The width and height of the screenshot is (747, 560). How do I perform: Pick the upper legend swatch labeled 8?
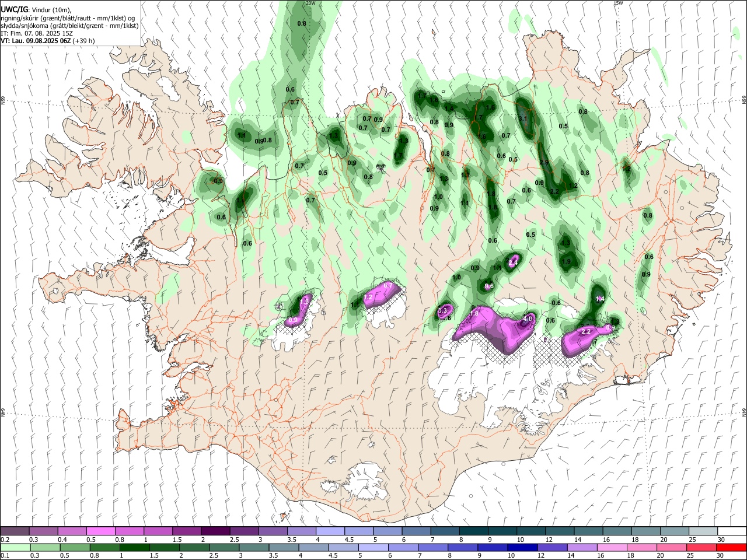pos(473,531)
